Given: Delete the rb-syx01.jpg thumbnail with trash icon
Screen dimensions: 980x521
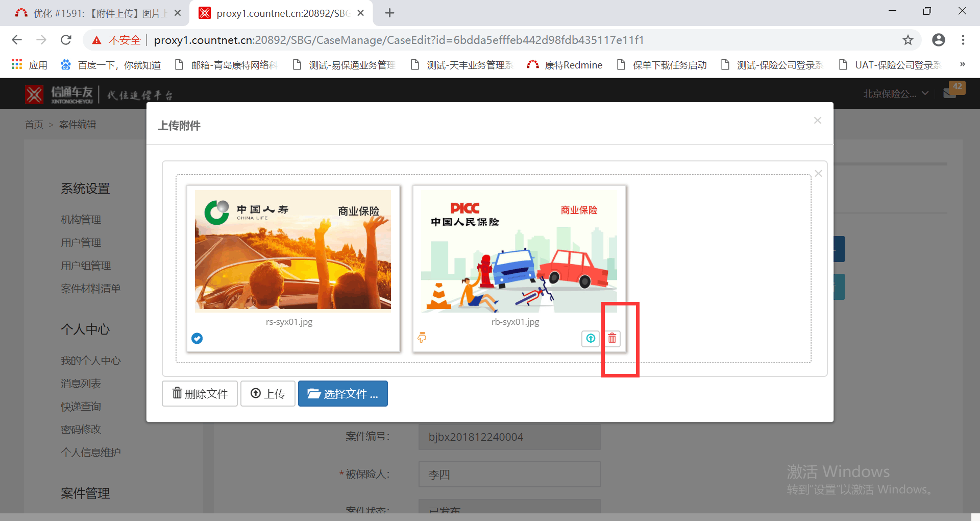Looking at the screenshot, I should (x=612, y=338).
